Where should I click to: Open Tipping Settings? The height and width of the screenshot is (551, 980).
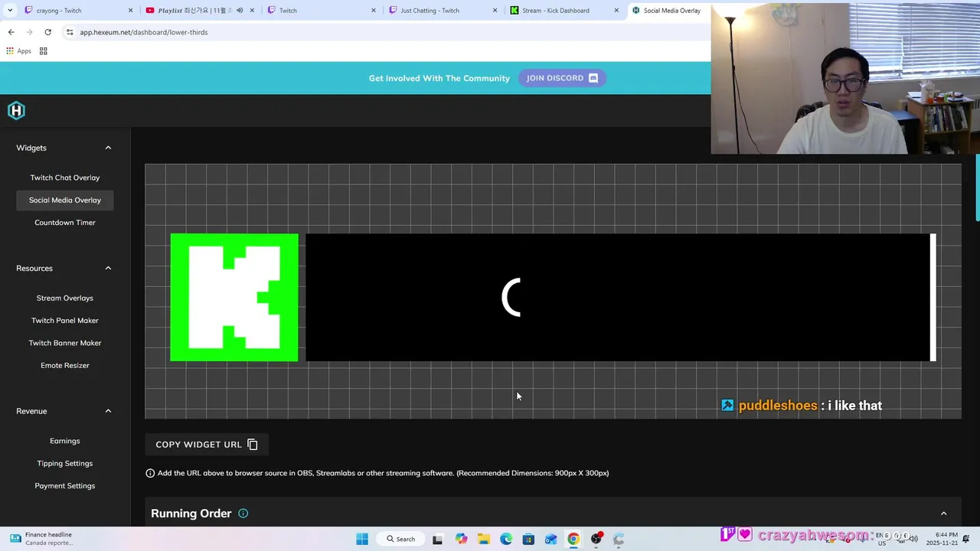click(x=65, y=464)
